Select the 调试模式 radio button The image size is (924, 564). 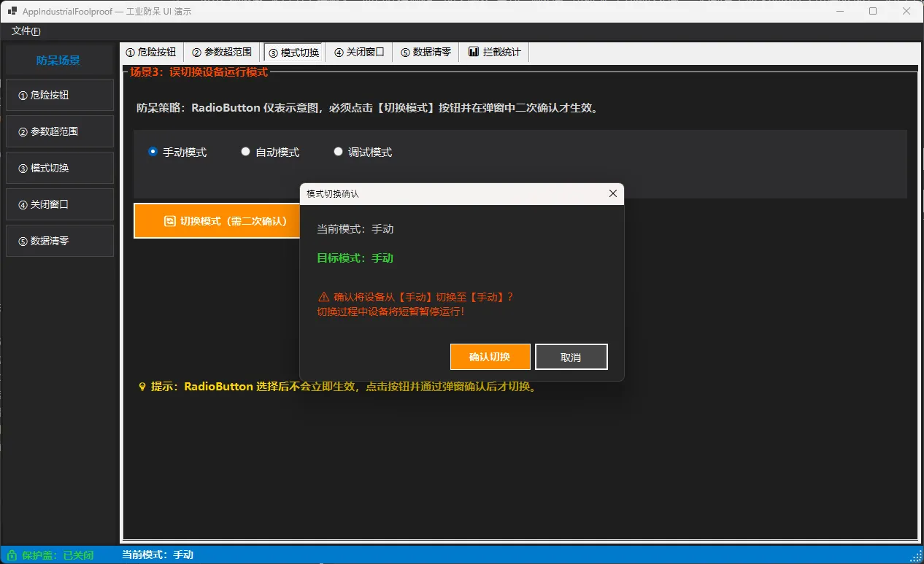(338, 152)
